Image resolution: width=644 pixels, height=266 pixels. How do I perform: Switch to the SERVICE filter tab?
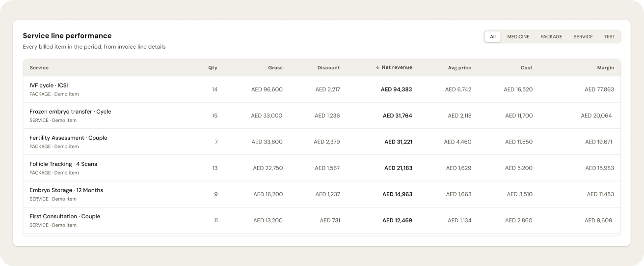pos(583,37)
